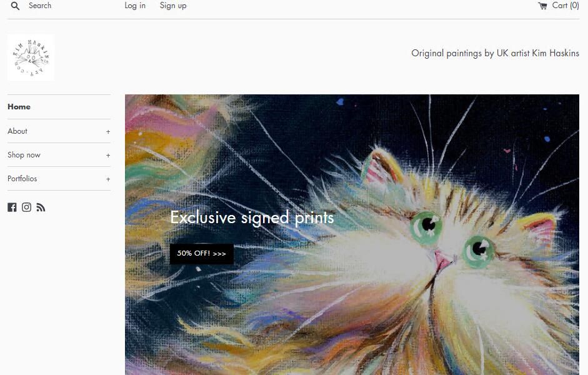Expand the Shop now submenu plus sign

(x=108, y=155)
